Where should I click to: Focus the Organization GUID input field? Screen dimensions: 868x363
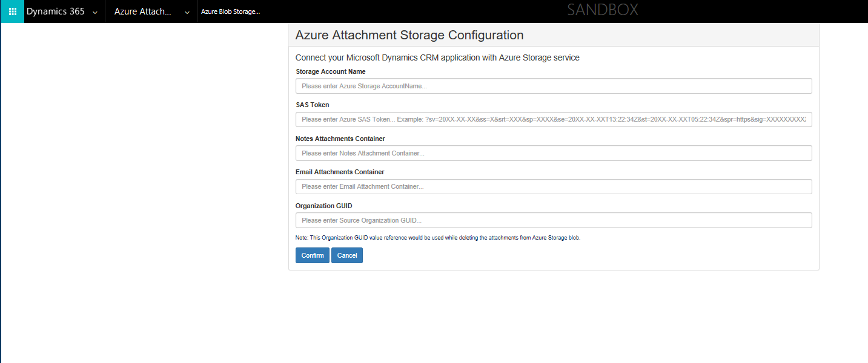click(553, 220)
